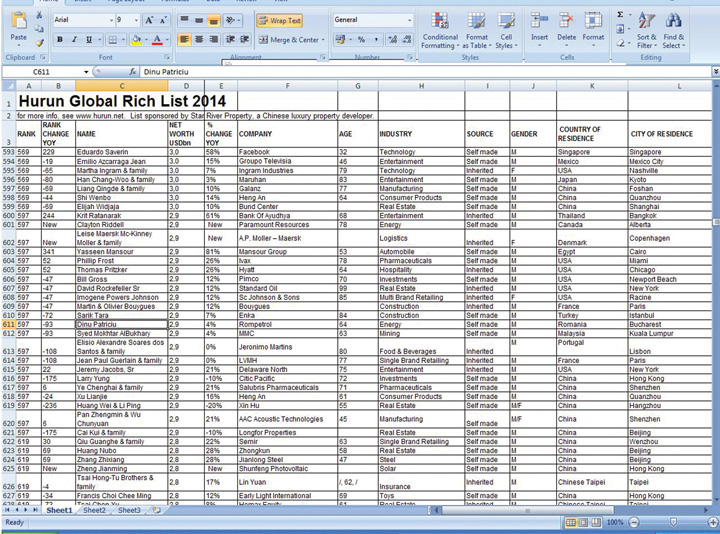This screenshot has width=720, height=534.
Task: Click the Accounting Number Format icon
Action: [x=340, y=40]
